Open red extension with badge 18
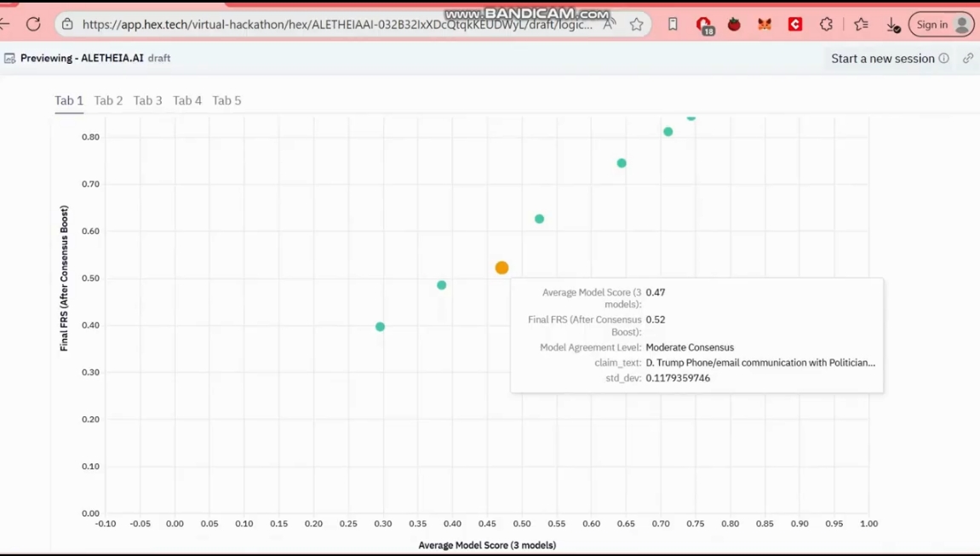The width and height of the screenshot is (980, 556). click(x=704, y=25)
